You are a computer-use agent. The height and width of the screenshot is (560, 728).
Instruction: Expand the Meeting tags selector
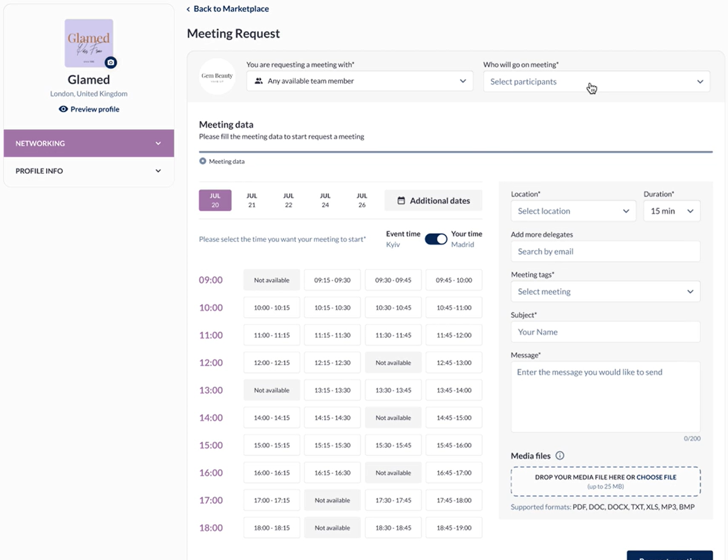pyautogui.click(x=605, y=292)
